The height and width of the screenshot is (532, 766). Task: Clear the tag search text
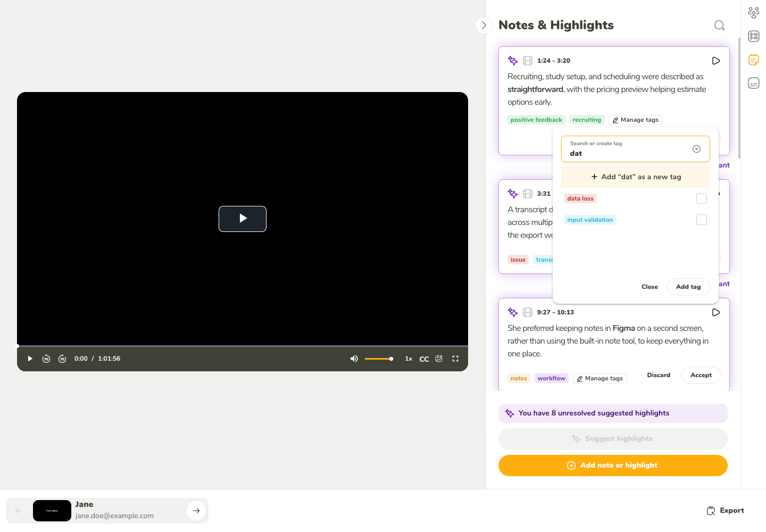(696, 149)
